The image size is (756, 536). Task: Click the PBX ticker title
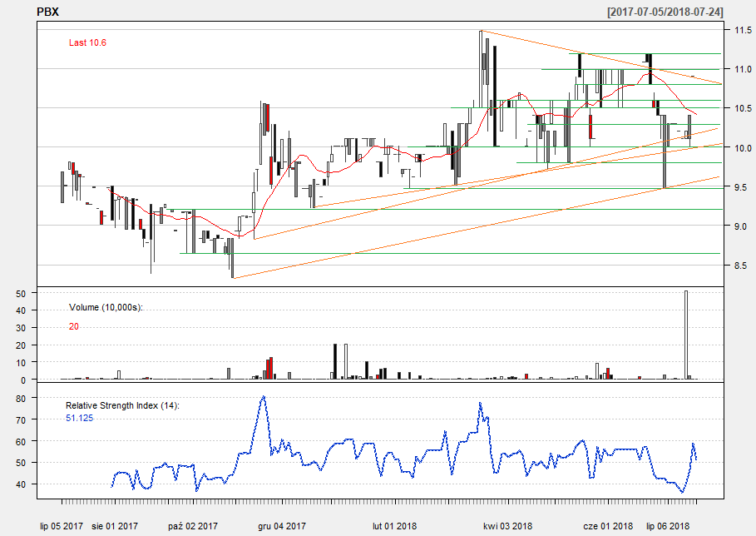tap(47, 12)
